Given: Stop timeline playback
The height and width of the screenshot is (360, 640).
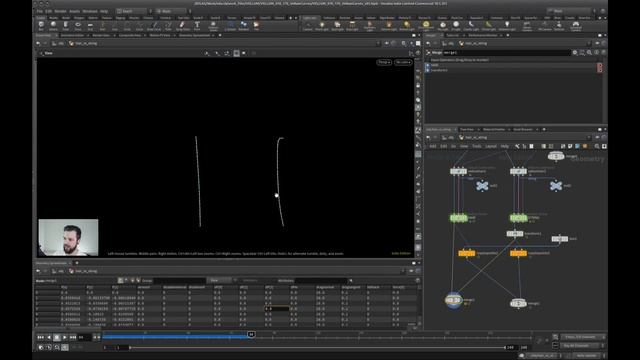Looking at the screenshot, I should [57, 337].
